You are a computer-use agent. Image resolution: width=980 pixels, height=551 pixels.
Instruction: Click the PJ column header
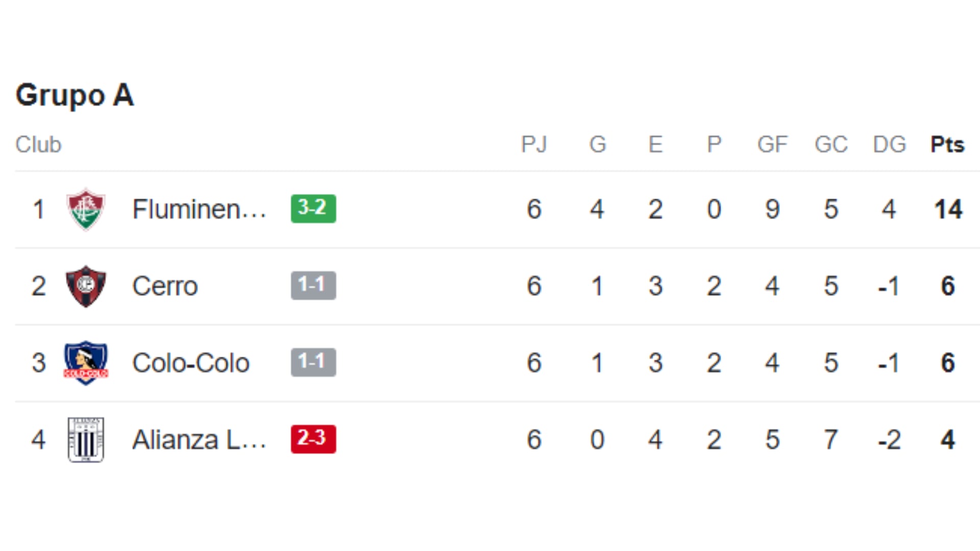(534, 144)
